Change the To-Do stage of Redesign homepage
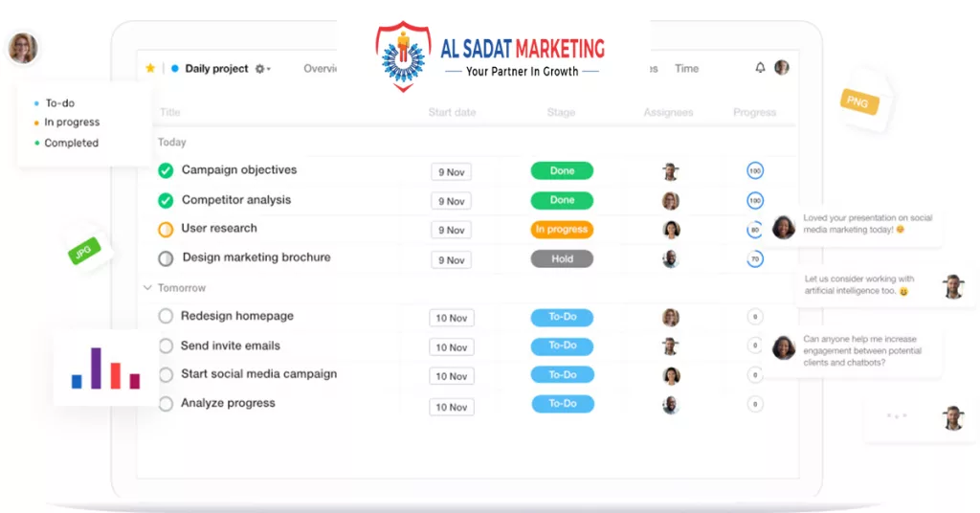 [x=563, y=317]
